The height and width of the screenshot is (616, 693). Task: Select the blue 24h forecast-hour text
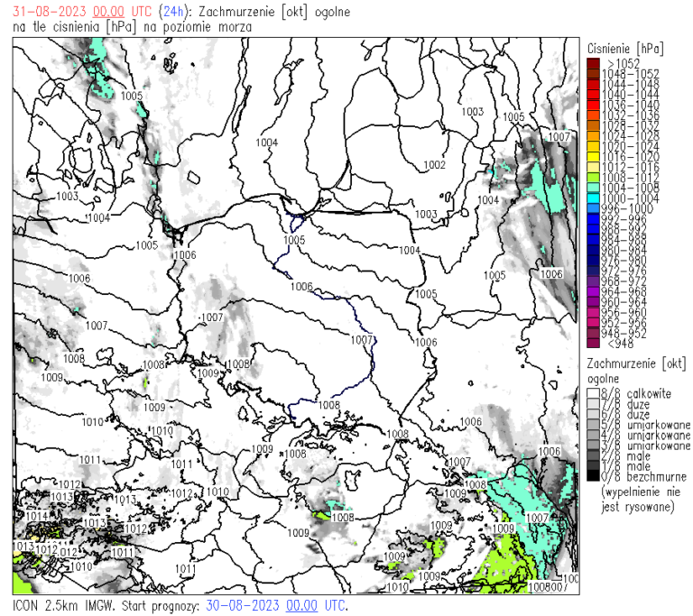173,12
